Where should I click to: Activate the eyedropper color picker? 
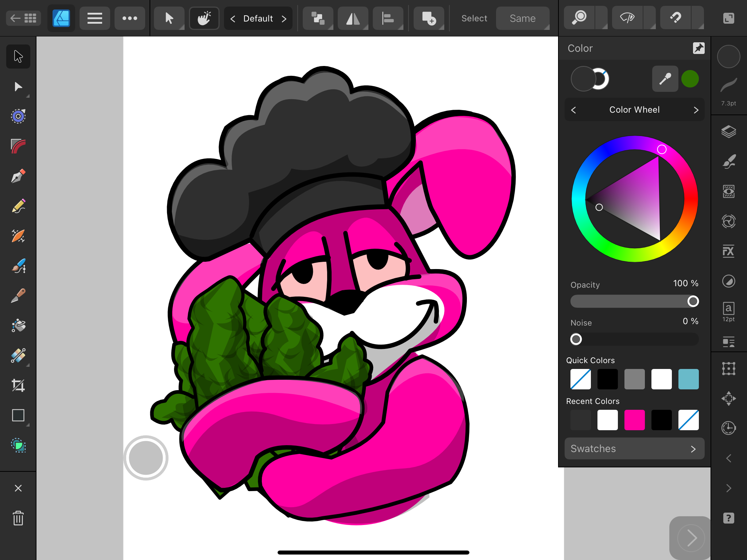665,79
